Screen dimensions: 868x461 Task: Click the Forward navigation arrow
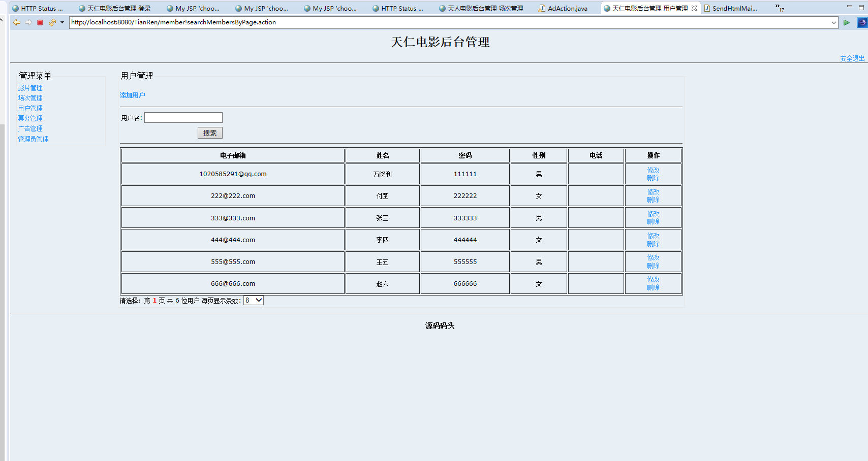pos(28,22)
